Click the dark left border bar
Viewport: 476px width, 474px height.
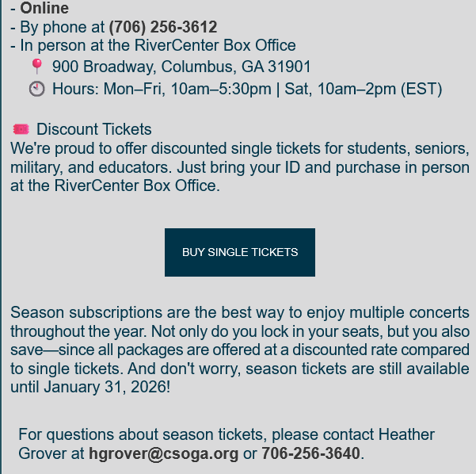tap(1, 237)
